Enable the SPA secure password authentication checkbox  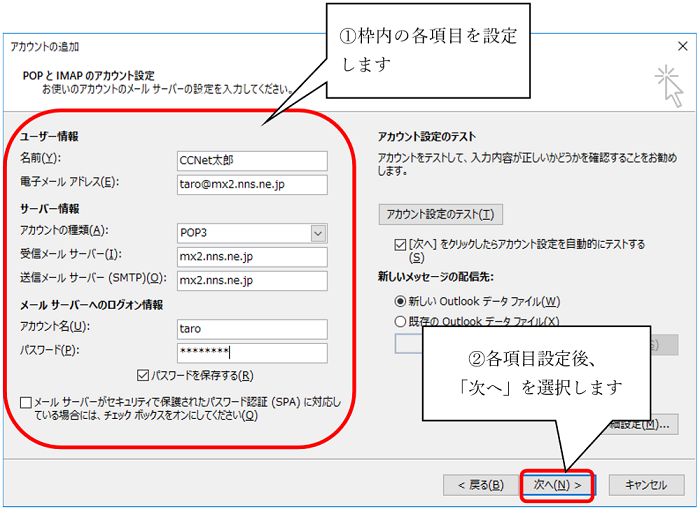pos(25,403)
